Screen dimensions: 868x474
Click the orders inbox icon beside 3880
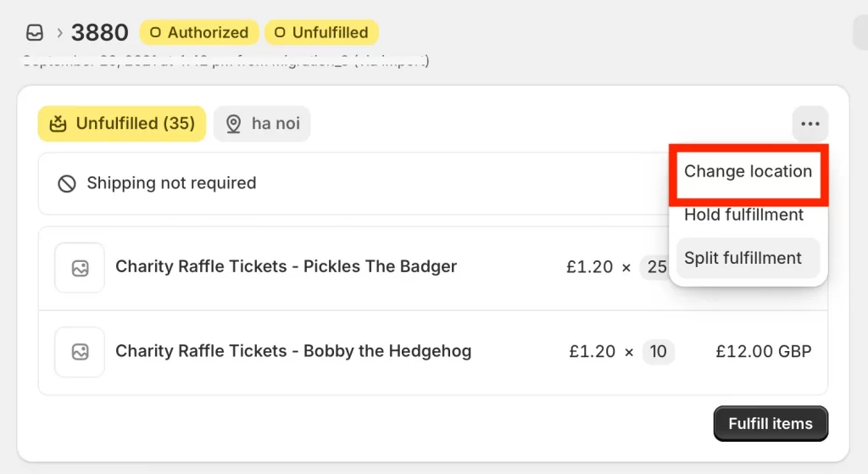tap(35, 33)
